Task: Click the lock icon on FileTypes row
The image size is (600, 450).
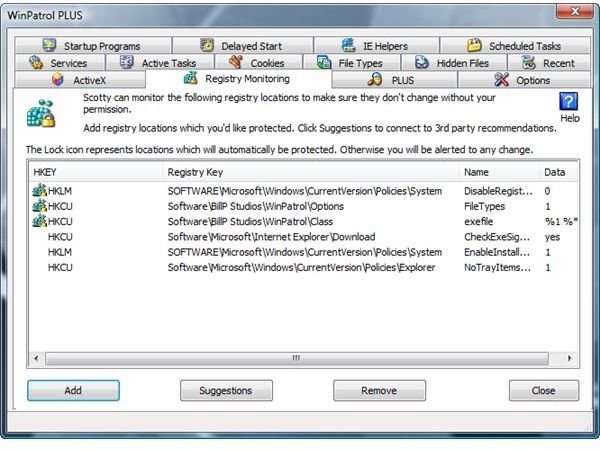Action: (x=39, y=205)
